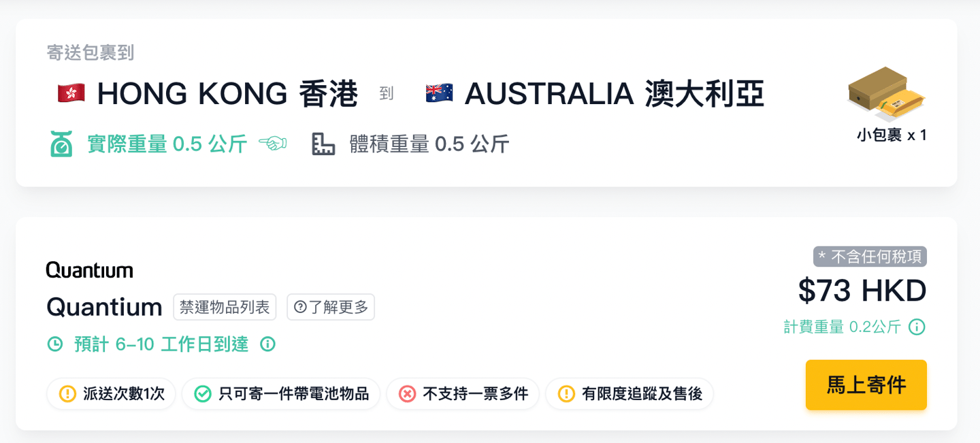Viewport: 980px width, 443px height.
Task: Click the clock icon before 預計 6-10 工作日
Action: [x=55, y=344]
